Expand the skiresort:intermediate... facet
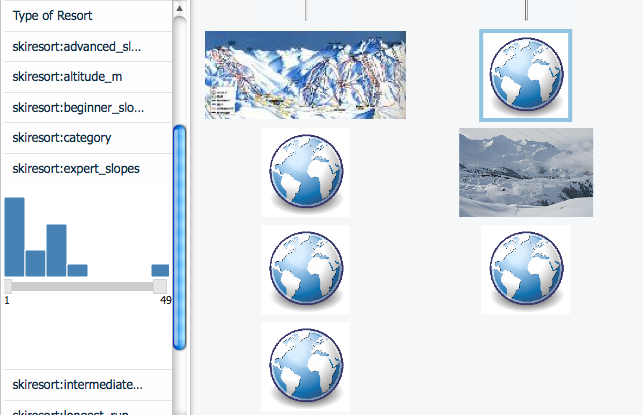 coord(88,385)
